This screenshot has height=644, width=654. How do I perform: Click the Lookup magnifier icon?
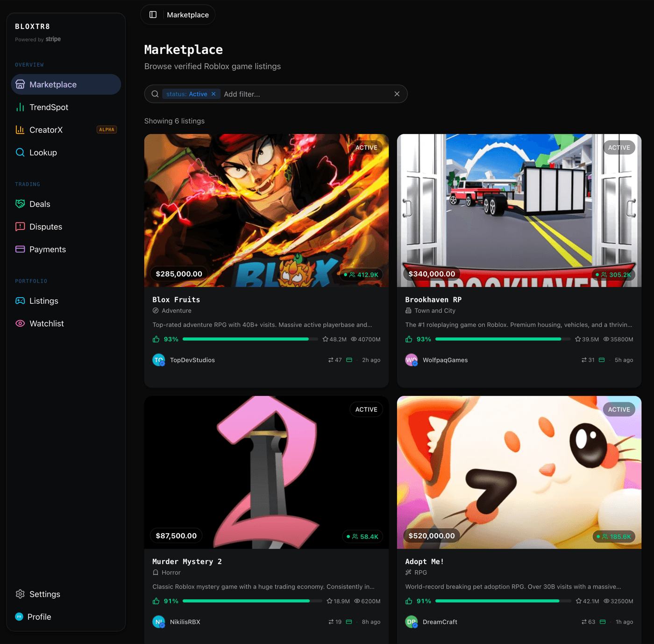[x=20, y=152]
